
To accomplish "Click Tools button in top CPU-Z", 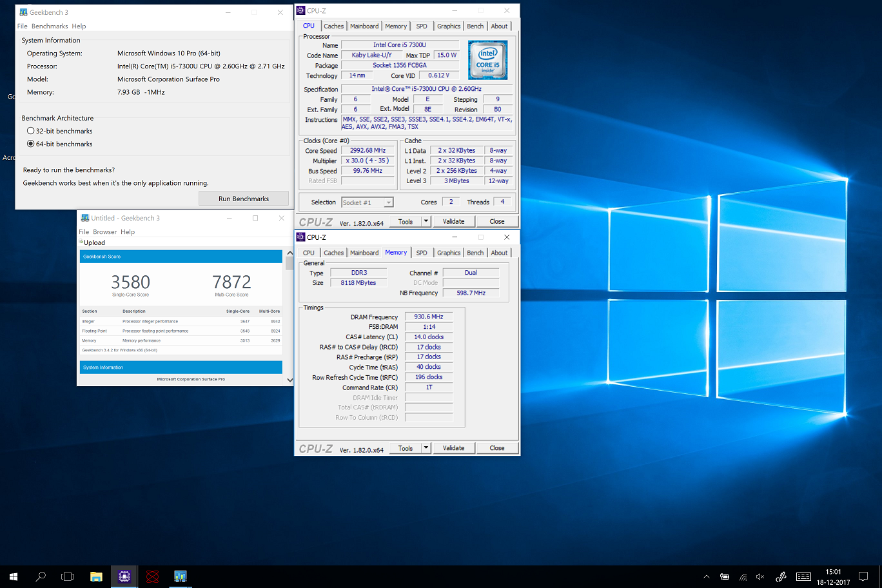I will [406, 222].
